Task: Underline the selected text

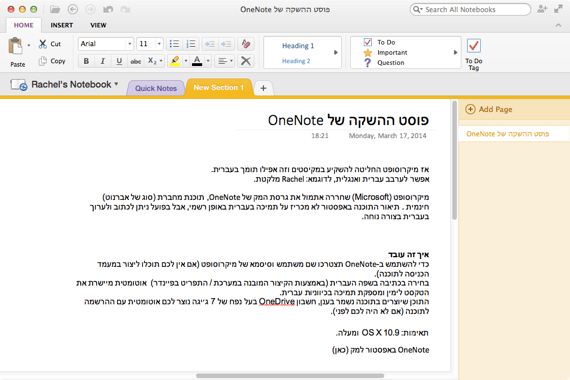Action: [x=119, y=61]
